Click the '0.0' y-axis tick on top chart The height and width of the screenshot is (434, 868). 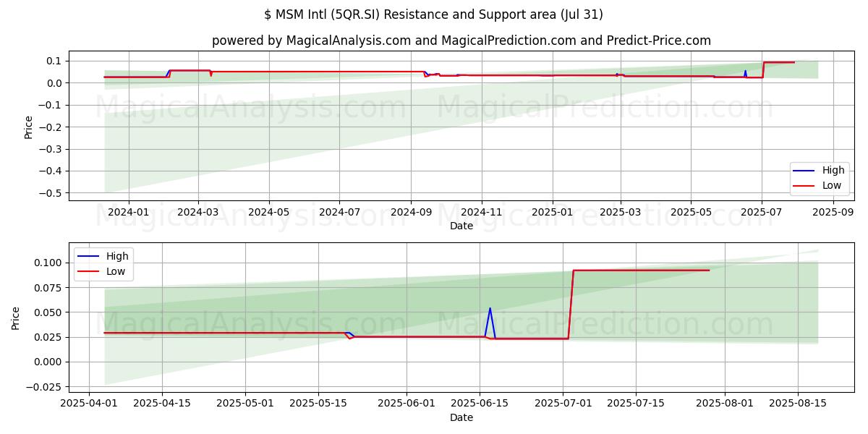[x=55, y=83]
